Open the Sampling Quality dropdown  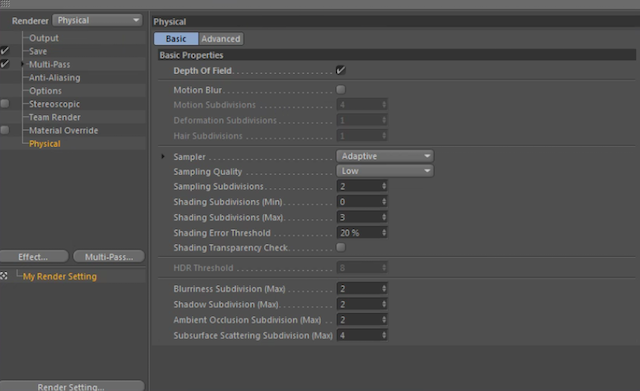[x=385, y=171]
